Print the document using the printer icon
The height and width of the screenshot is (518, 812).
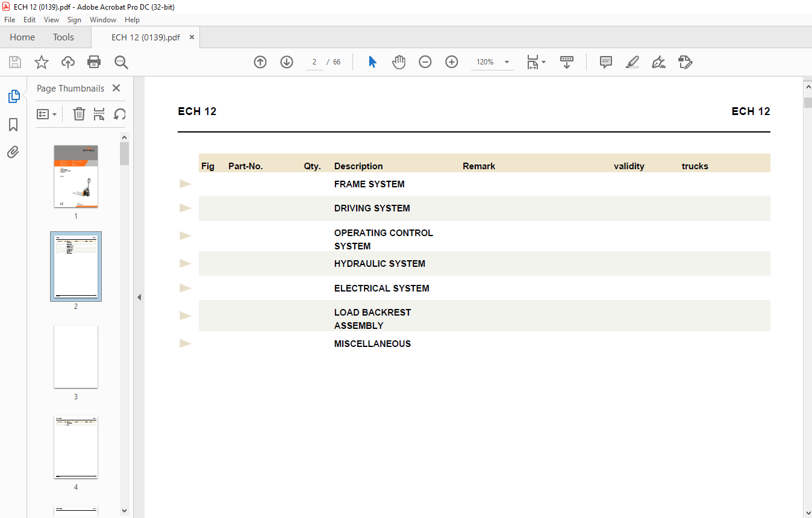point(94,62)
